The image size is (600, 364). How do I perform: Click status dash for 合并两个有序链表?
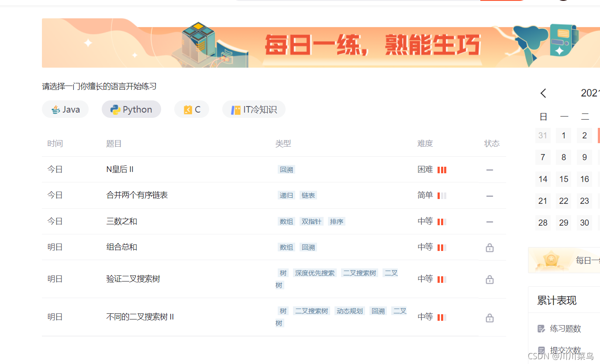tap(490, 196)
